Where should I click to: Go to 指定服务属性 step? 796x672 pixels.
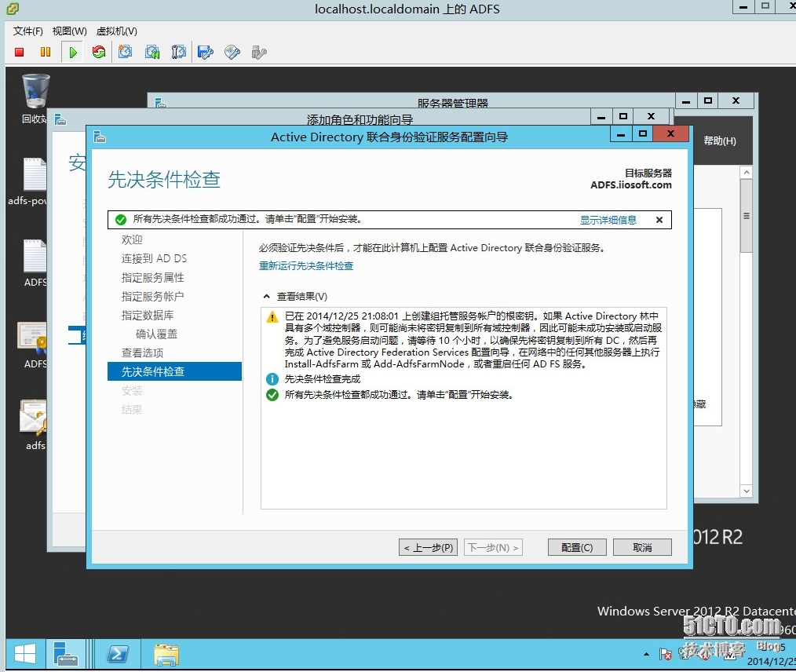(152, 278)
